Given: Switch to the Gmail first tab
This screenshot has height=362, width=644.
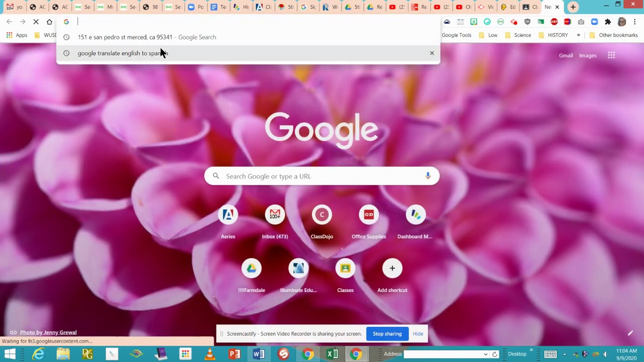Looking at the screenshot, I should click(14, 7).
